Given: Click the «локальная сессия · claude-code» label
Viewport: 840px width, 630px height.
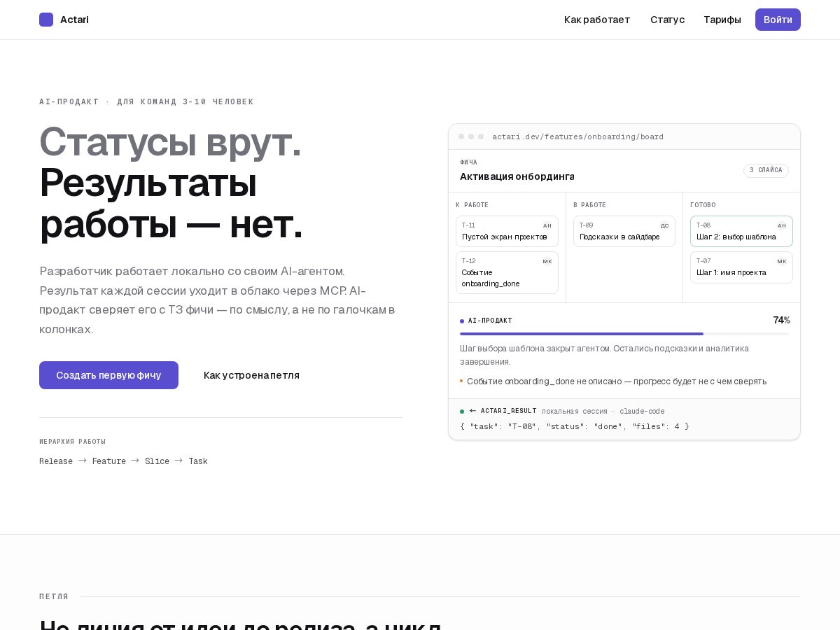Looking at the screenshot, I should (603, 412).
